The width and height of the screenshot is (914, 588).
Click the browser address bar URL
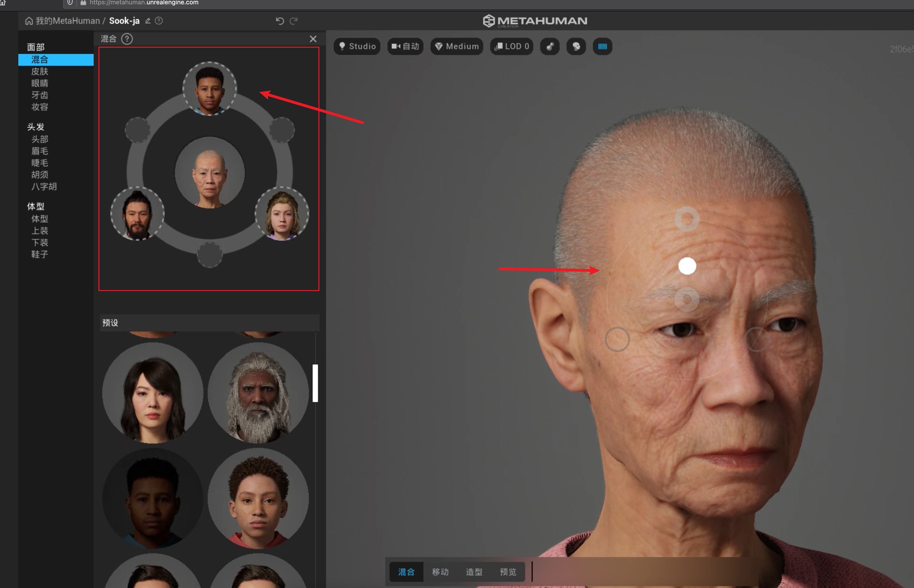click(144, 3)
